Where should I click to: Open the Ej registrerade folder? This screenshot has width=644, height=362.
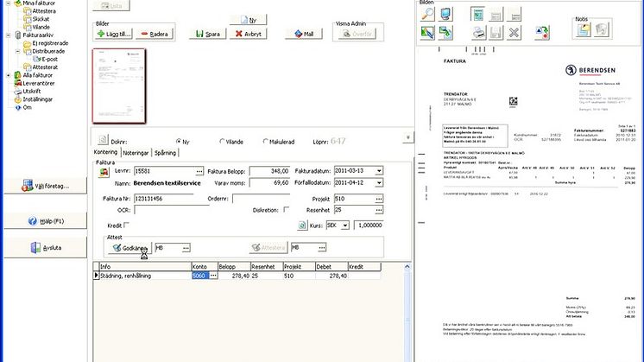(50, 43)
